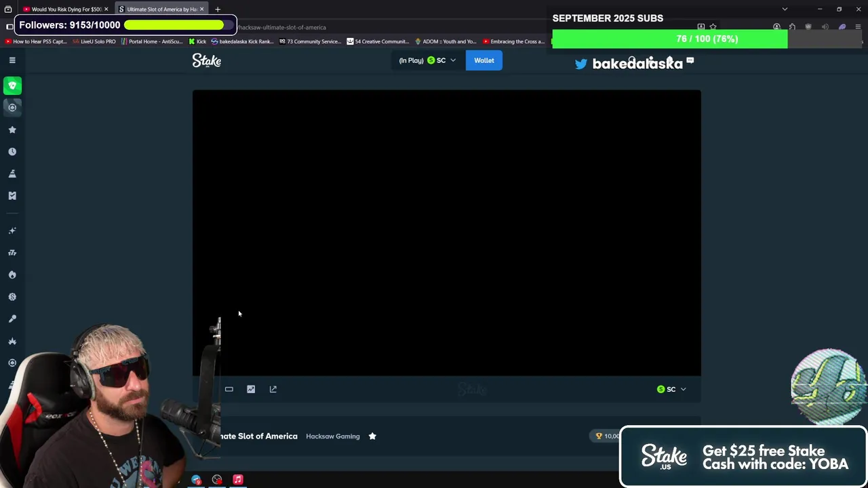The width and height of the screenshot is (868, 488).
Task: Open the microphone game-shows sidebar icon
Action: 12,319
